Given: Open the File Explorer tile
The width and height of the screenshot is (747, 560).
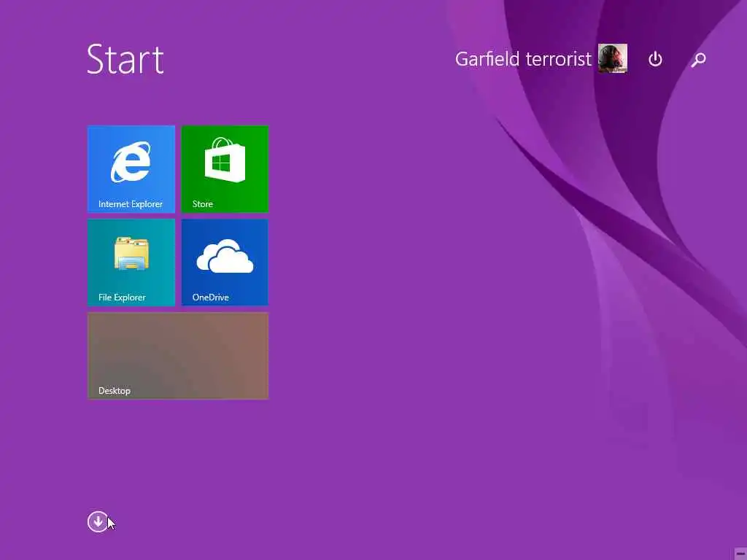Looking at the screenshot, I should pos(131,262).
